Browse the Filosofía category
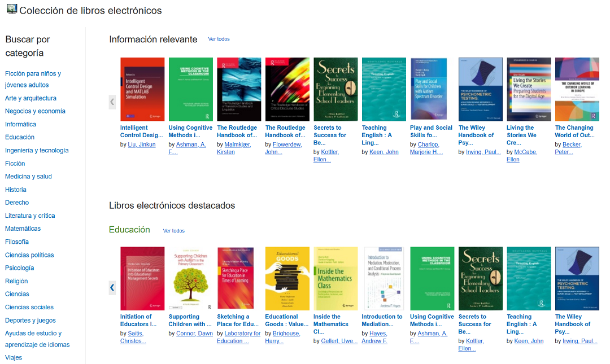Image resolution: width=610 pixels, height=364 pixels. point(17,242)
